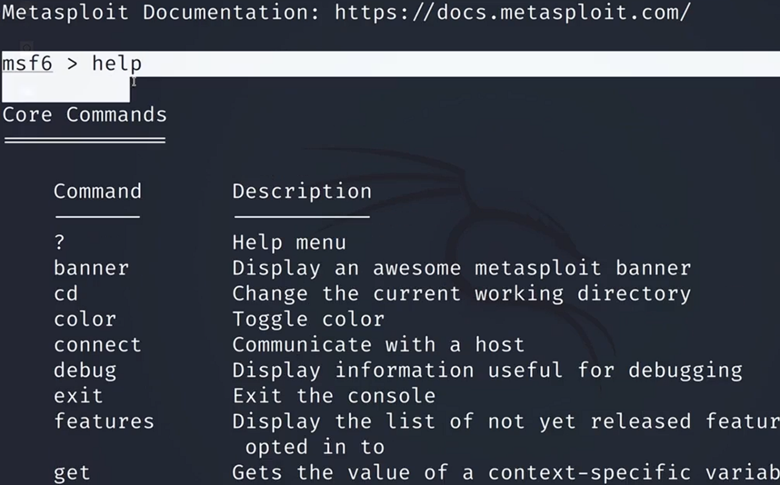780x485 pixels.
Task: Click 'Change the current working directory' text
Action: coord(462,294)
